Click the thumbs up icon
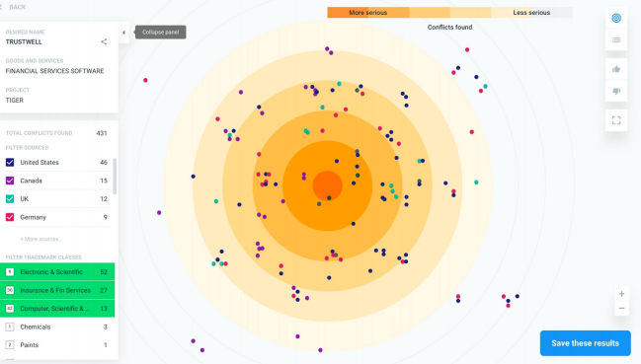Viewport: 641px width, 364px height. click(x=616, y=69)
